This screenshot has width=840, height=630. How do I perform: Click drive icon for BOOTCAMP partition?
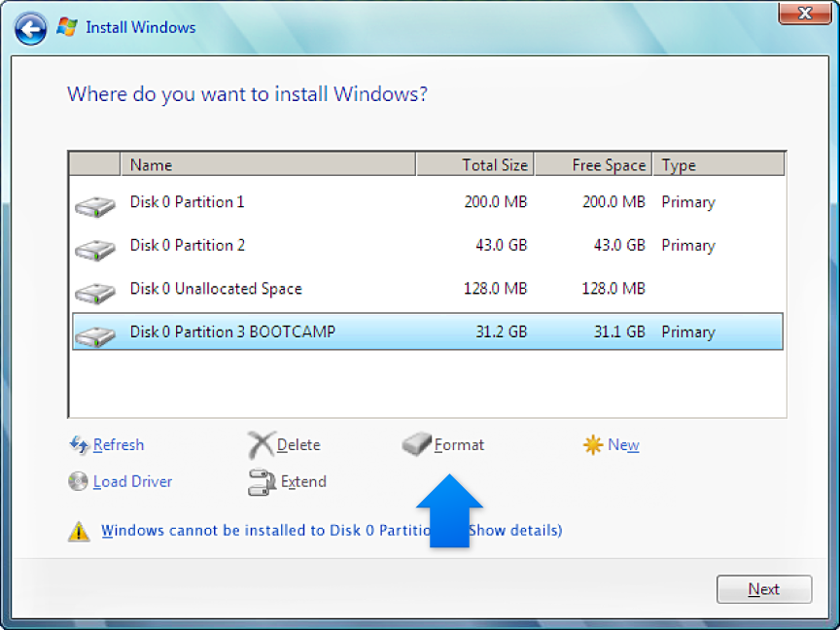[95, 336]
